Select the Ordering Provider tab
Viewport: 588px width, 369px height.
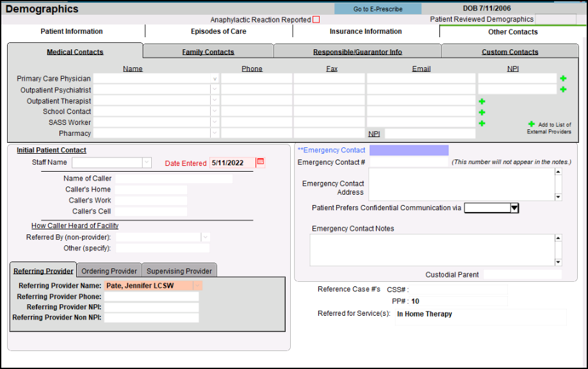pyautogui.click(x=109, y=271)
